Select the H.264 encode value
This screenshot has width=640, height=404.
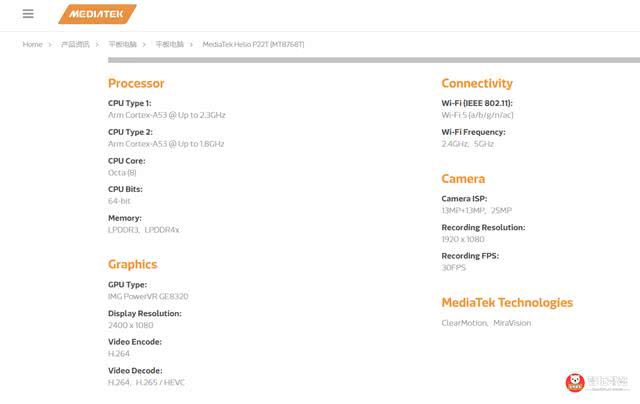pos(119,354)
